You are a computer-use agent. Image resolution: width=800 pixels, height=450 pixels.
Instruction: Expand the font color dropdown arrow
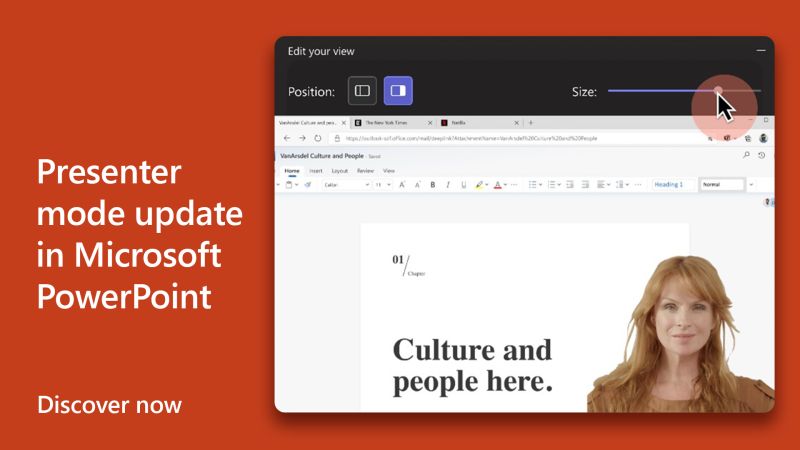pos(505,185)
